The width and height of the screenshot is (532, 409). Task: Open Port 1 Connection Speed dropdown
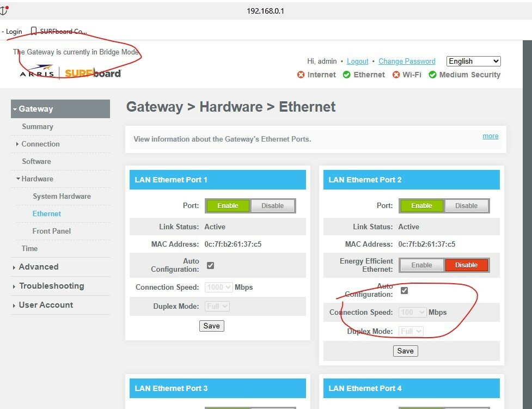(x=218, y=287)
